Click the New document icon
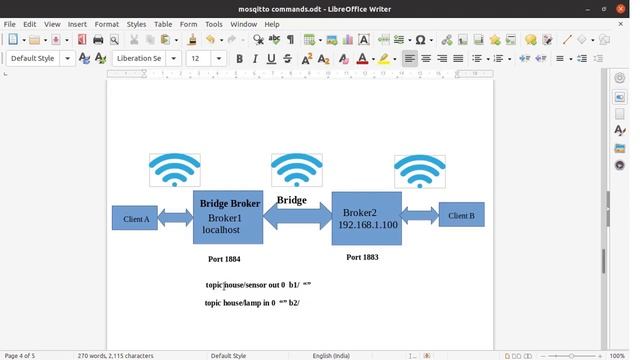 [x=13, y=40]
